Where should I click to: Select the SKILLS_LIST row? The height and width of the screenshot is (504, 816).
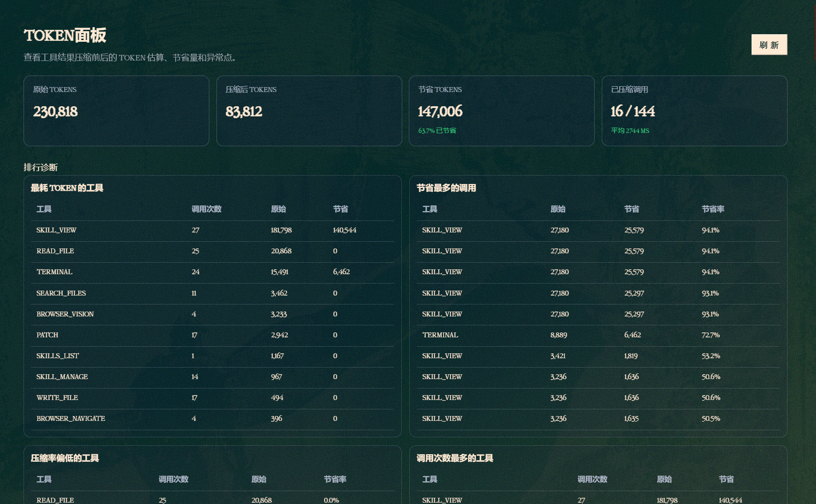[x=212, y=356]
